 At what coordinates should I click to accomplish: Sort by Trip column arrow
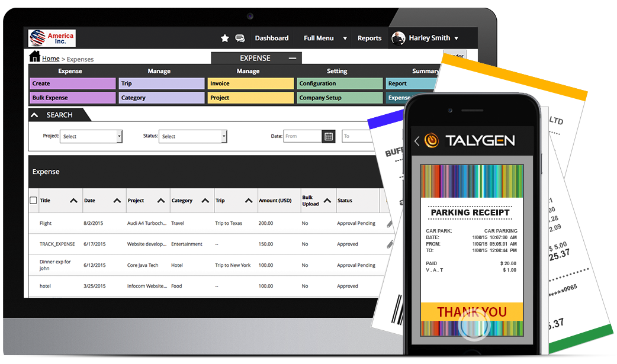(x=249, y=201)
